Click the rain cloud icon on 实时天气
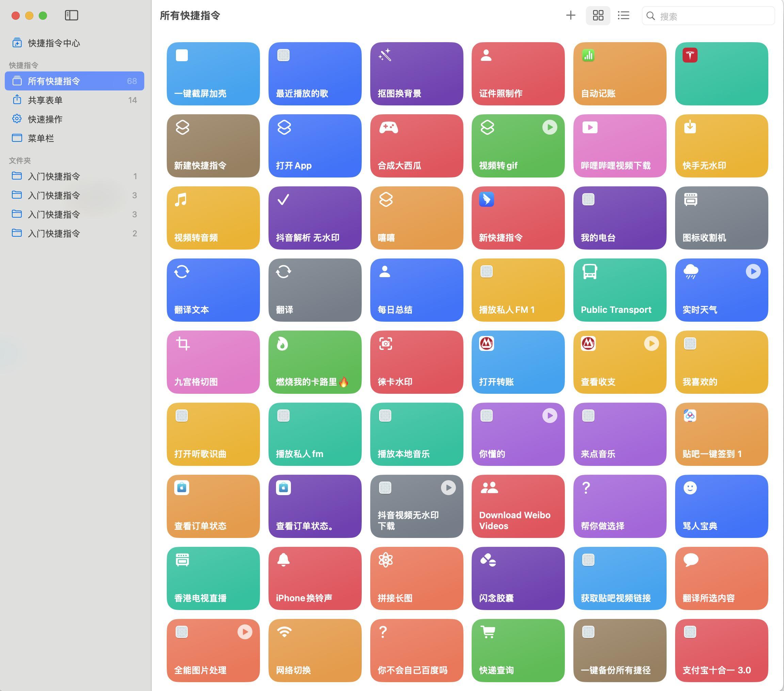784x691 pixels. (x=691, y=271)
